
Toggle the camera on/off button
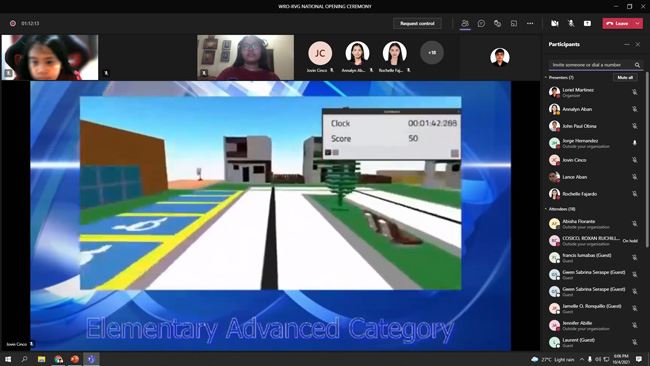555,24
